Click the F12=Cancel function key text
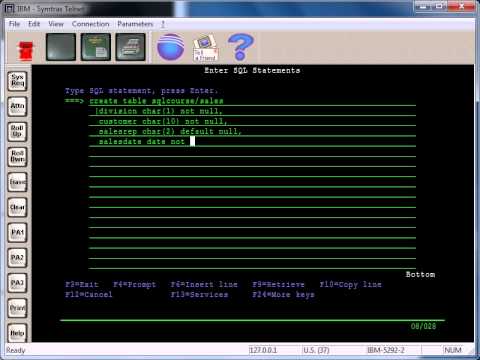Screen dimensions: 480x360 coord(89,295)
